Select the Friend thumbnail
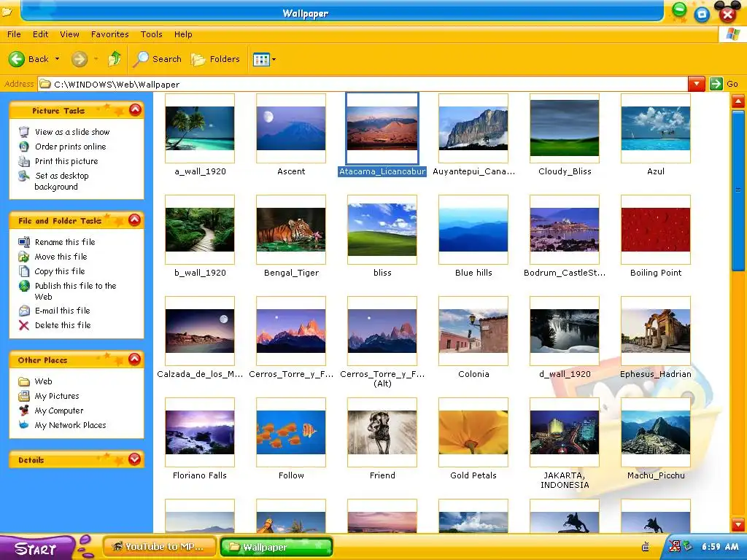The height and width of the screenshot is (560, 747). coord(382,432)
